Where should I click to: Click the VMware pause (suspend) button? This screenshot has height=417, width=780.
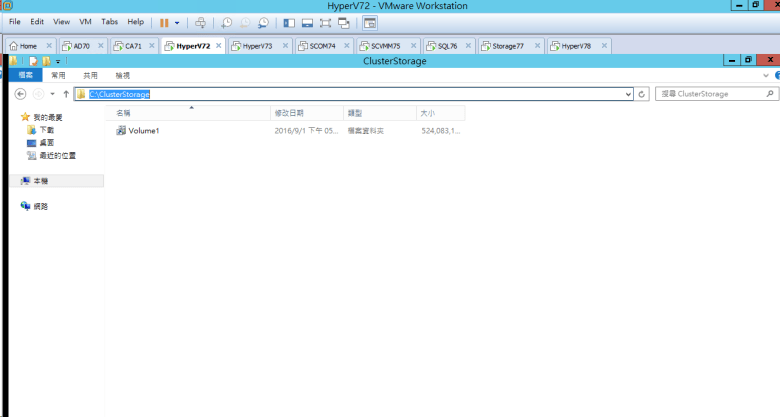164,22
